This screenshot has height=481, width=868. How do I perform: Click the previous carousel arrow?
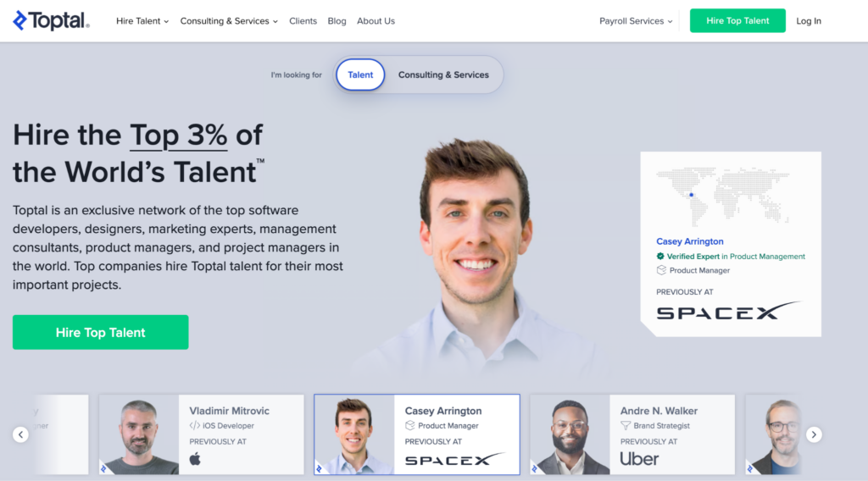click(20, 434)
